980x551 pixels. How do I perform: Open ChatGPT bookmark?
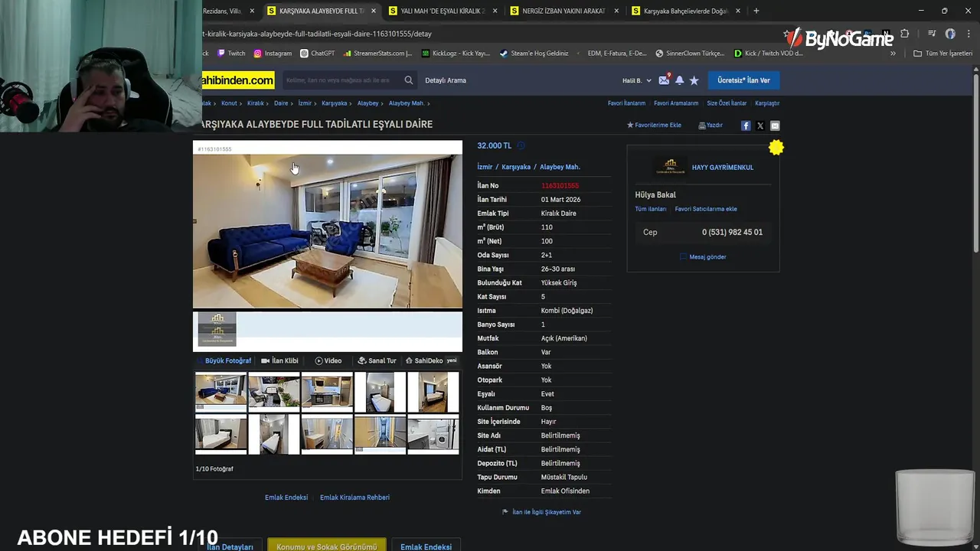coord(318,54)
